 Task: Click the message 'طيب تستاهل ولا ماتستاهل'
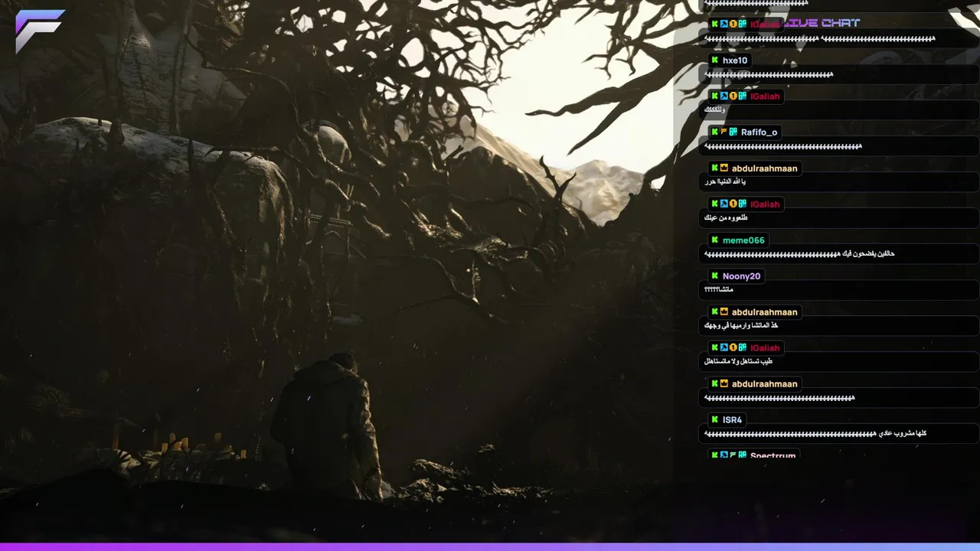(x=738, y=362)
